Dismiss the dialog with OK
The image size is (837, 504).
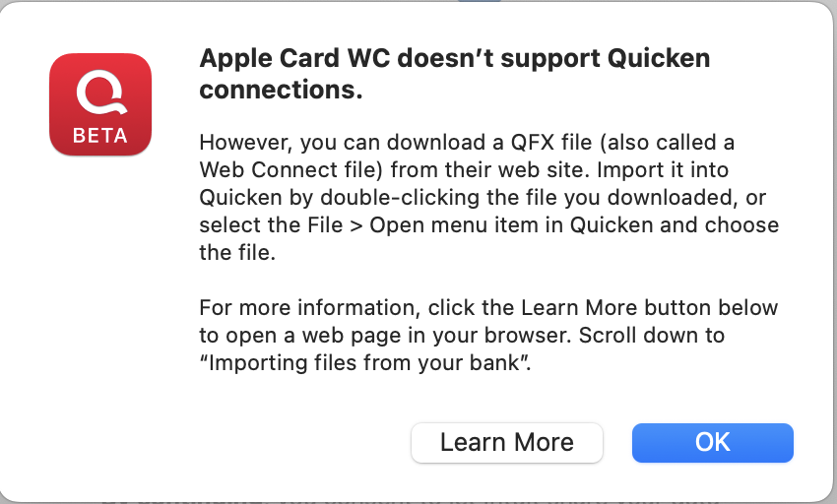713,443
